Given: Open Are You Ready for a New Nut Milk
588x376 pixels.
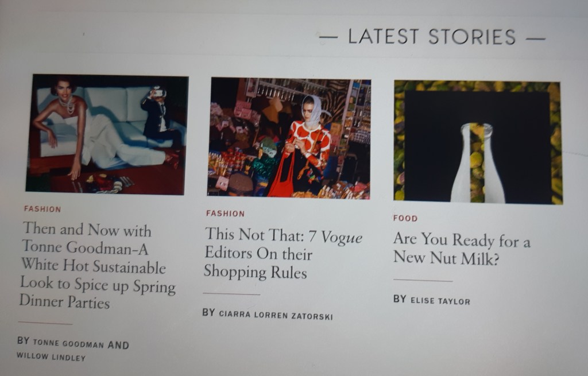Looking at the screenshot, I should pyautogui.click(x=462, y=249).
